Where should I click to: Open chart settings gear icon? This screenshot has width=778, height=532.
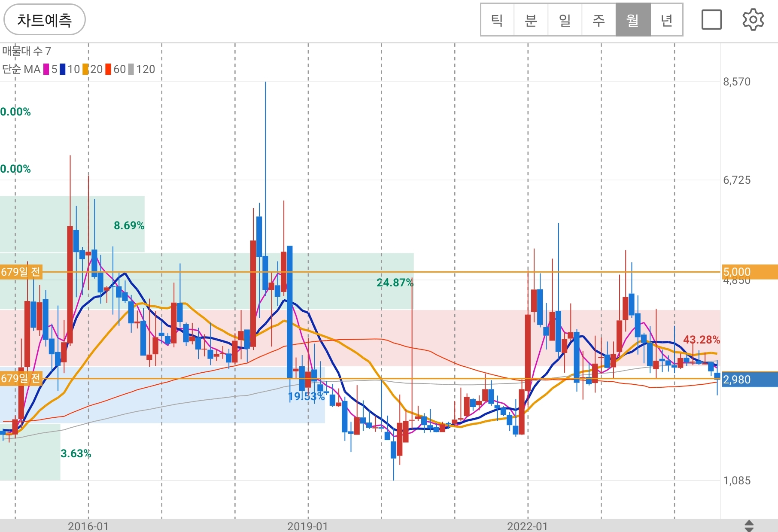tap(753, 20)
